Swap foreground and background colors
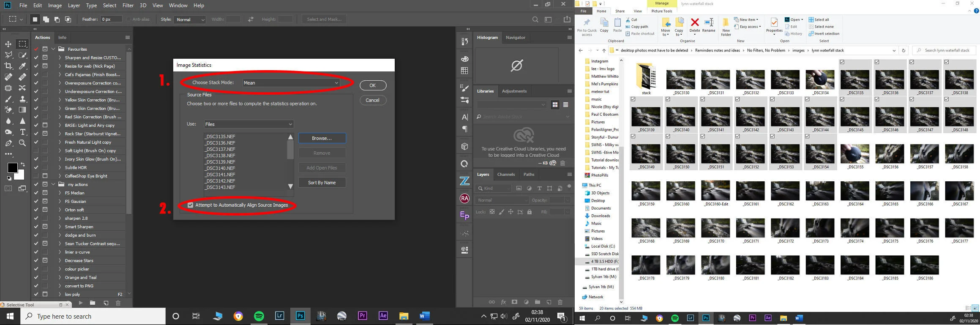This screenshot has width=980, height=325. tap(23, 164)
